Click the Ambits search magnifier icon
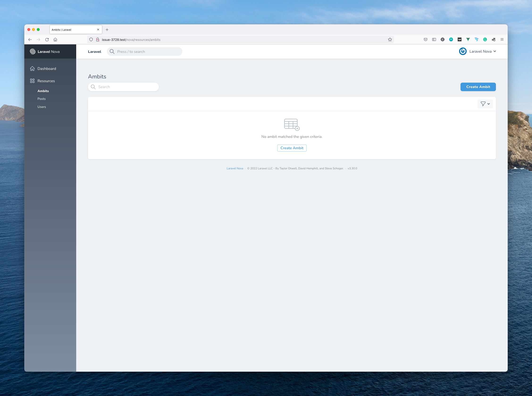The height and width of the screenshot is (396, 532). [x=93, y=87]
